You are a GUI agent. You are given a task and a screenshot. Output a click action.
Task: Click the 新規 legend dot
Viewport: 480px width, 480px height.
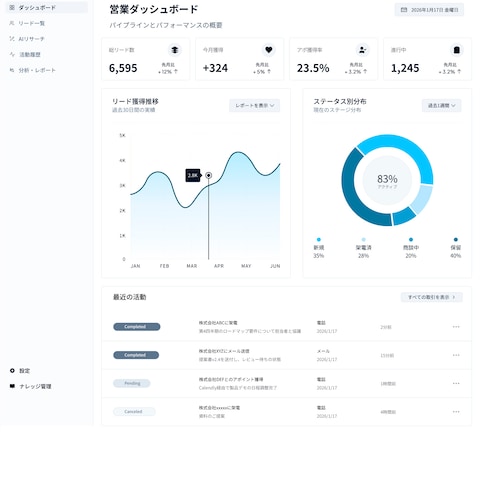[x=319, y=239]
